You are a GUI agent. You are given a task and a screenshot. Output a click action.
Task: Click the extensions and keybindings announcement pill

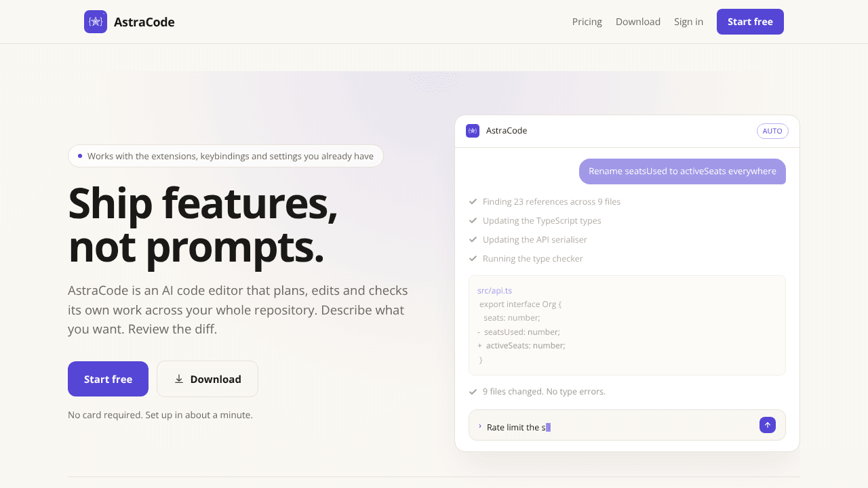226,156
